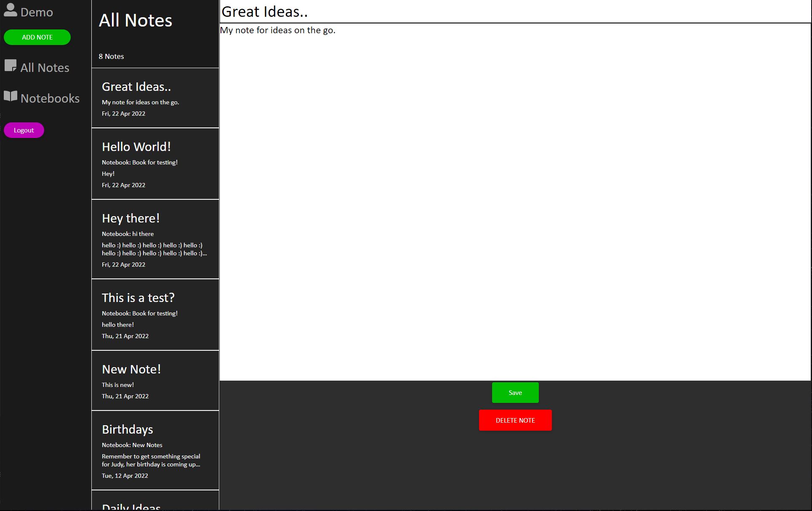Open the Notebooks book icon

[x=10, y=96]
